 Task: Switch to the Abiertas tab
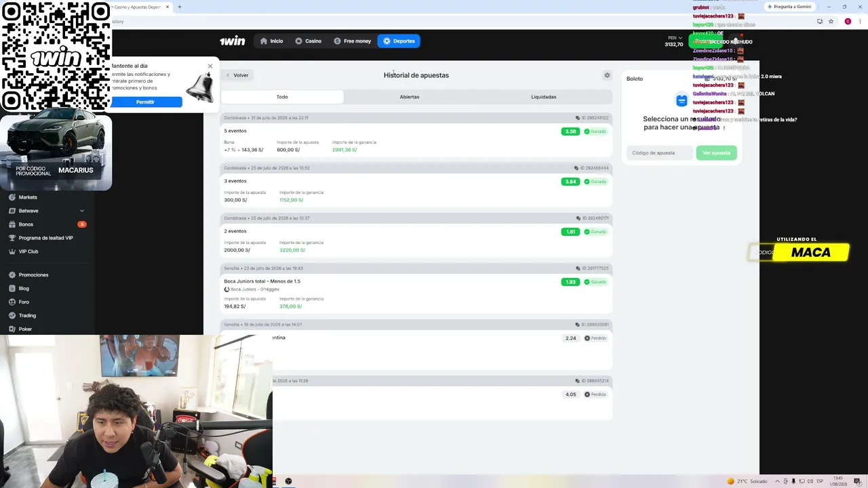coord(410,97)
